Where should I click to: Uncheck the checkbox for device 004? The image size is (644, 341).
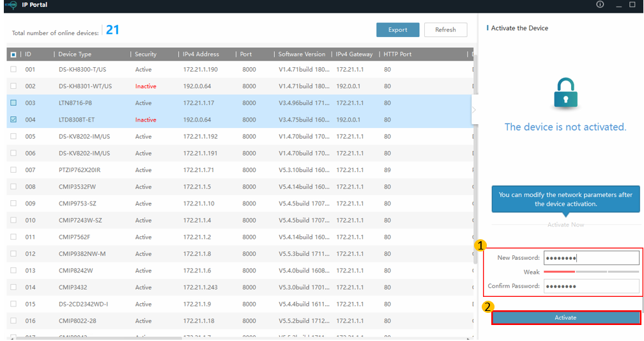(13, 120)
